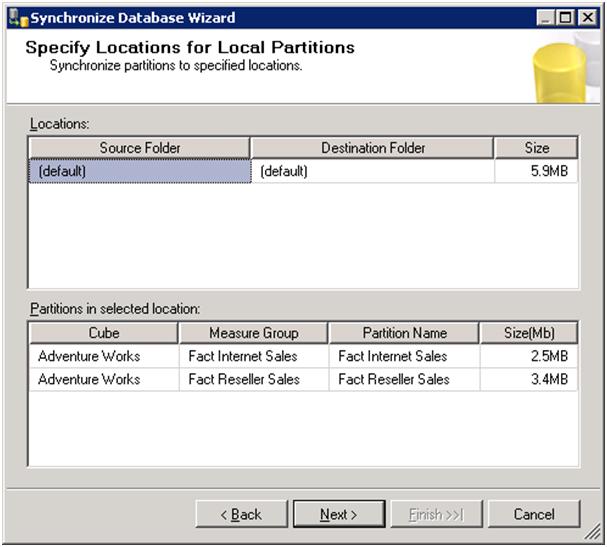Image resolution: width=607 pixels, height=547 pixels.
Task: Select Adventure Works in Reseller Sales row
Action: [x=104, y=379]
